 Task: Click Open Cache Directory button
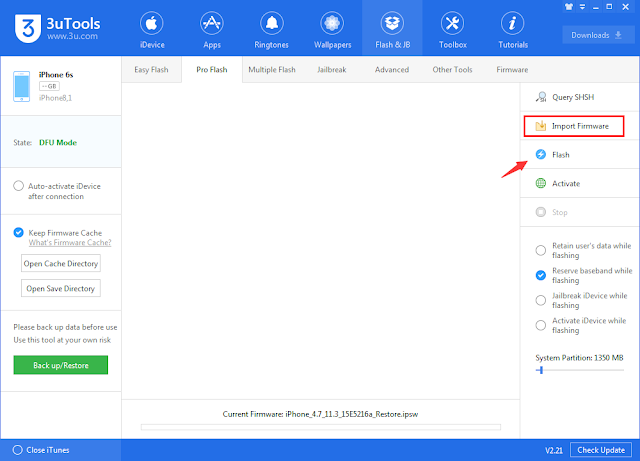61,263
